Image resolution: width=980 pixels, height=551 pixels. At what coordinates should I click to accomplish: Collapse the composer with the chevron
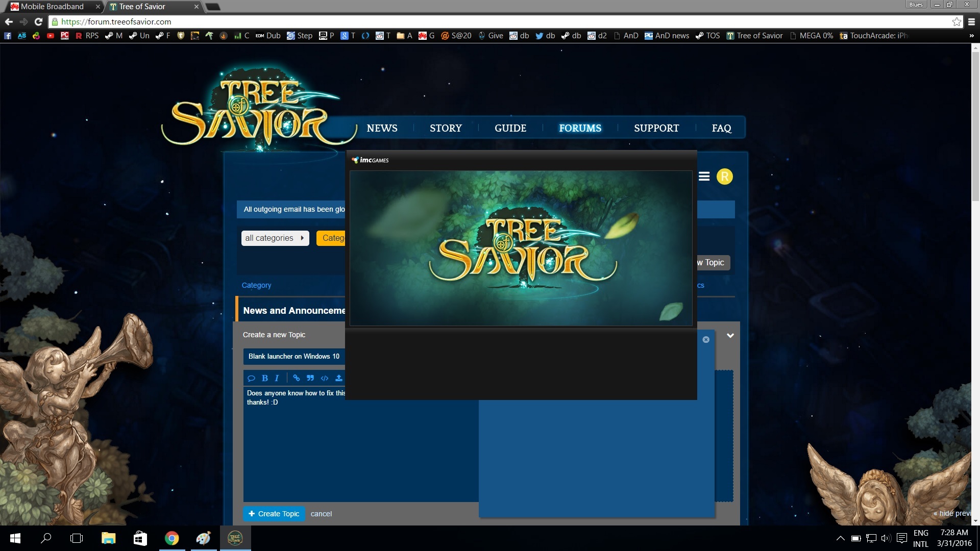[x=730, y=336]
